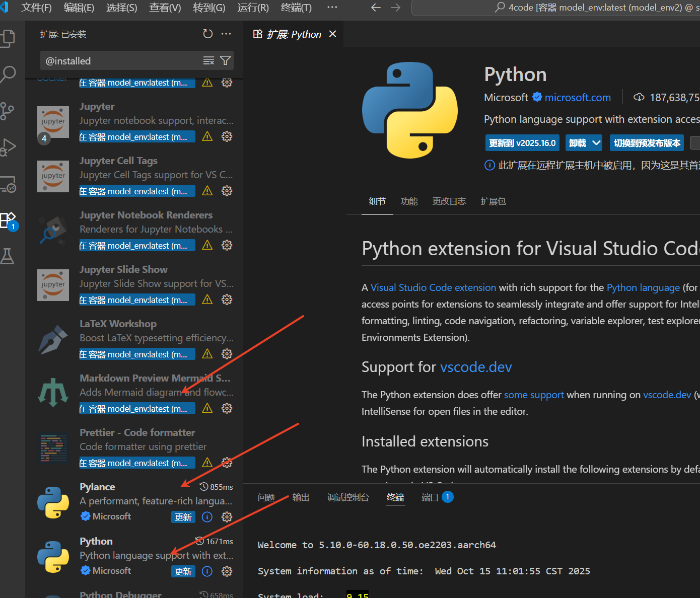Select the 细节 details tab
Viewport: 700px width, 598px height.
coord(377,201)
